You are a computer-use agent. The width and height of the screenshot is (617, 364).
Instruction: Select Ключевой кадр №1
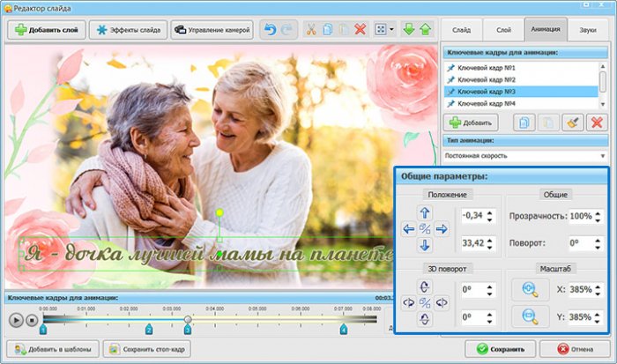click(x=521, y=68)
